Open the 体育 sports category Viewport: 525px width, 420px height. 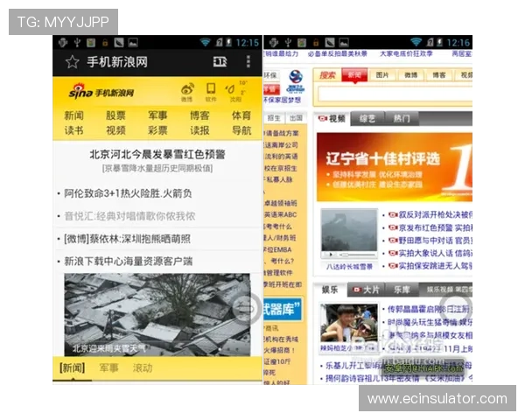241,115
